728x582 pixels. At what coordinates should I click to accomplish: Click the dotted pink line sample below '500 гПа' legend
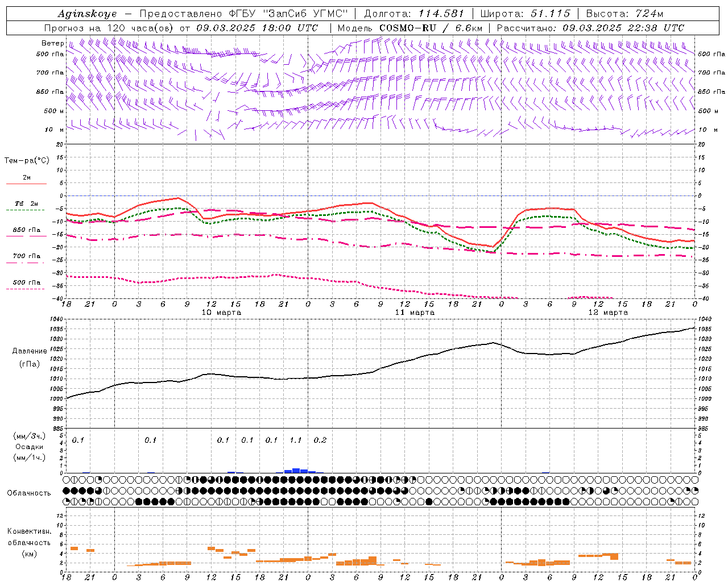(26, 289)
